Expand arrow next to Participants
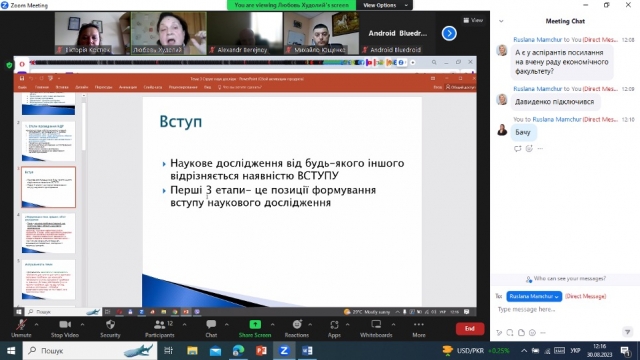The image size is (640, 360). click(x=184, y=325)
